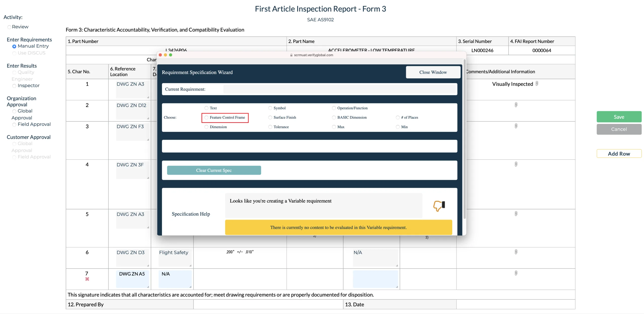Click the paperclip icon next to Visually Inspected
The height and width of the screenshot is (314, 644).
(x=537, y=84)
